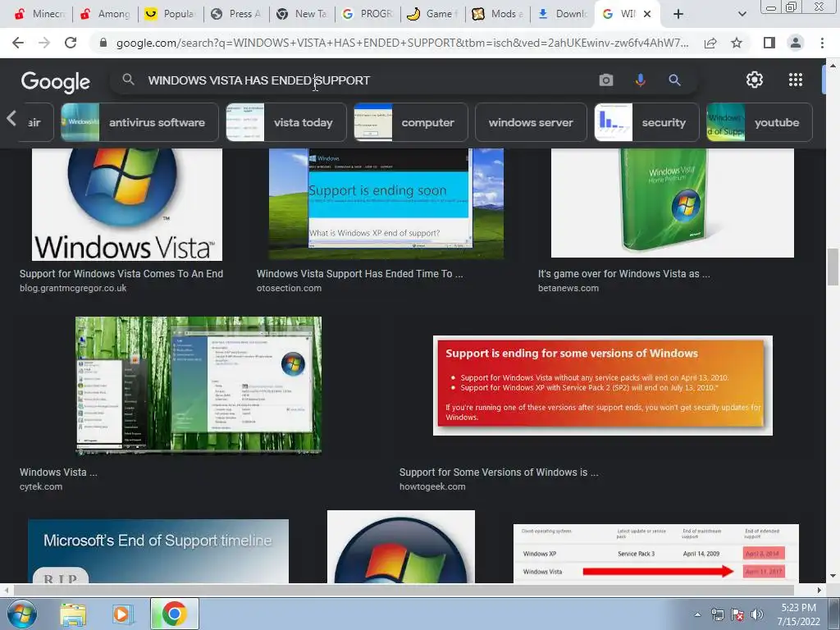Close the active Google search tab

click(x=647, y=14)
